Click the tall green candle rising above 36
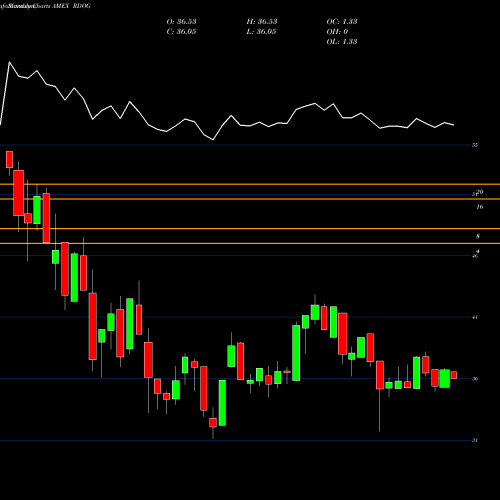500x500 pixels. click(x=296, y=353)
